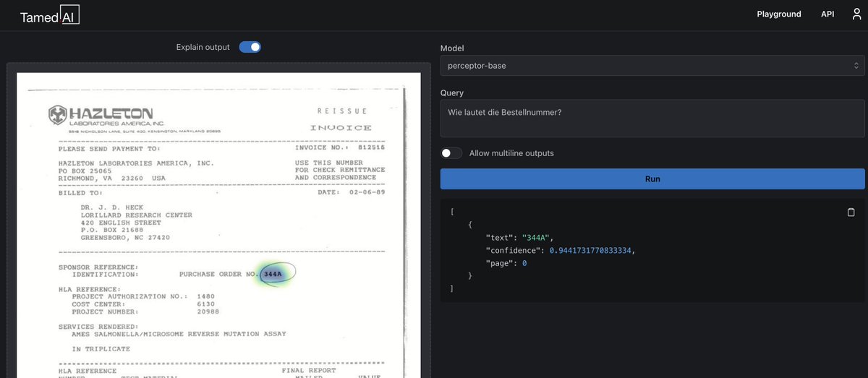Click the DATE: 02-06-89 field
The image size is (868, 378).
(x=352, y=193)
